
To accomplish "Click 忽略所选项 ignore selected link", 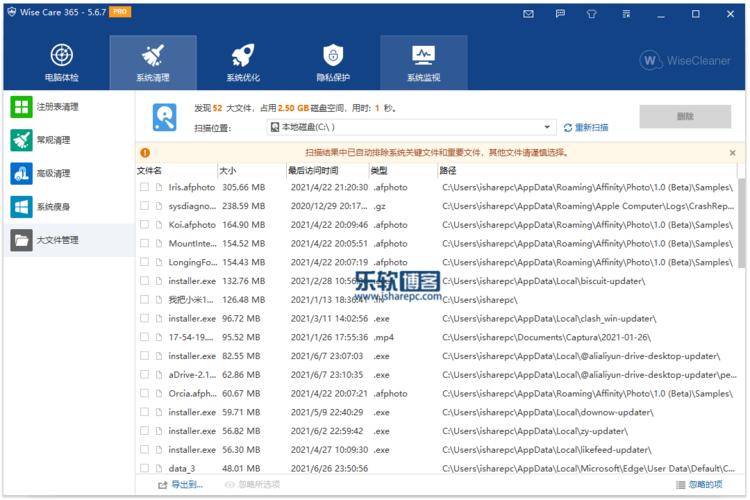I will pos(253,485).
